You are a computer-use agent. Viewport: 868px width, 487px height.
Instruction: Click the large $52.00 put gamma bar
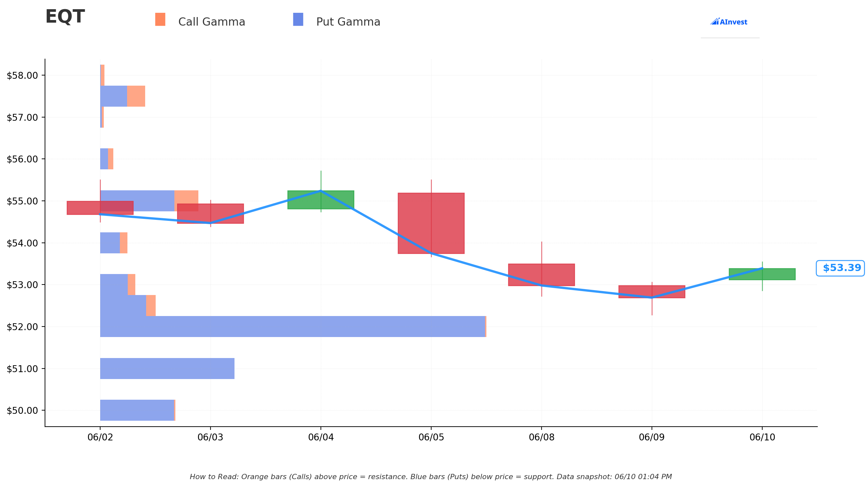click(x=293, y=326)
